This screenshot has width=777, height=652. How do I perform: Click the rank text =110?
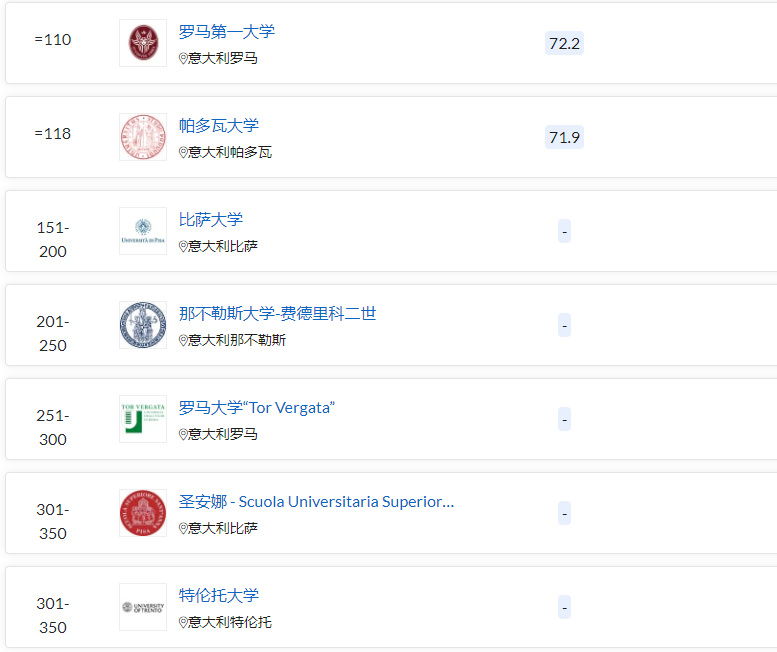(53, 40)
